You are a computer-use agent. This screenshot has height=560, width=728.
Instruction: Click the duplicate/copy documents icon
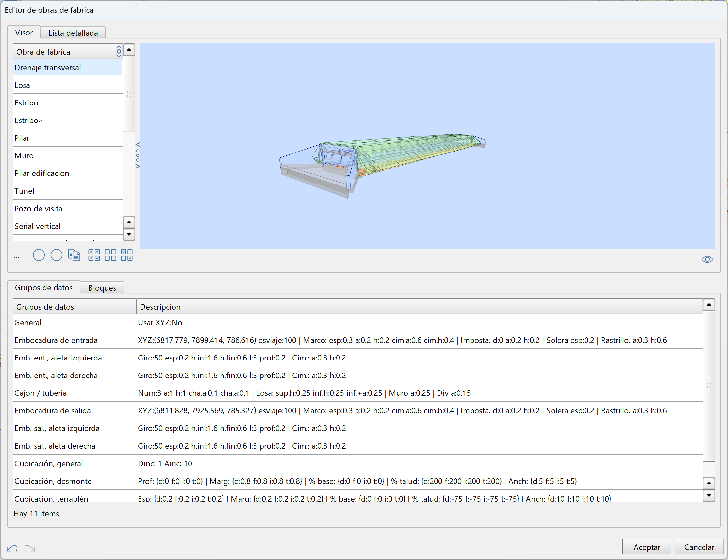[74, 255]
